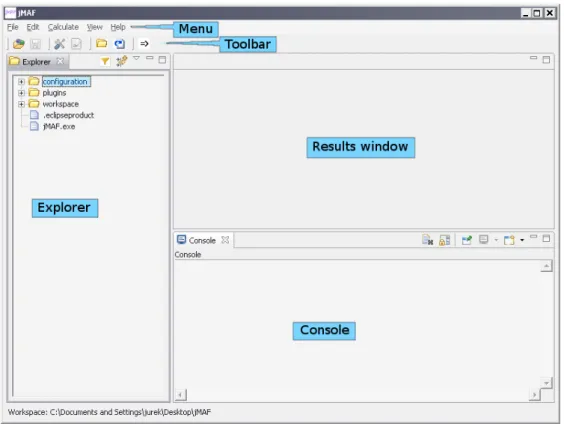The image size is (564, 424).
Task: Expand the workspace folder node
Action: pyautogui.click(x=21, y=104)
